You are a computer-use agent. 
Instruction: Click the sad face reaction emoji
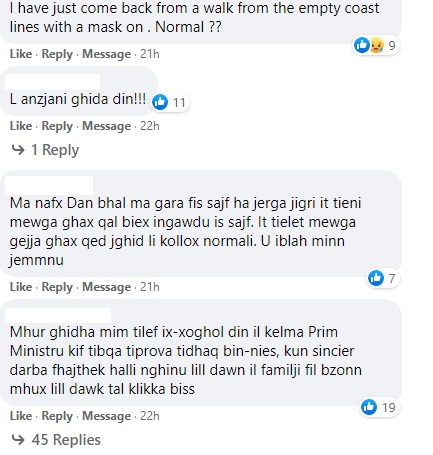[377, 45]
